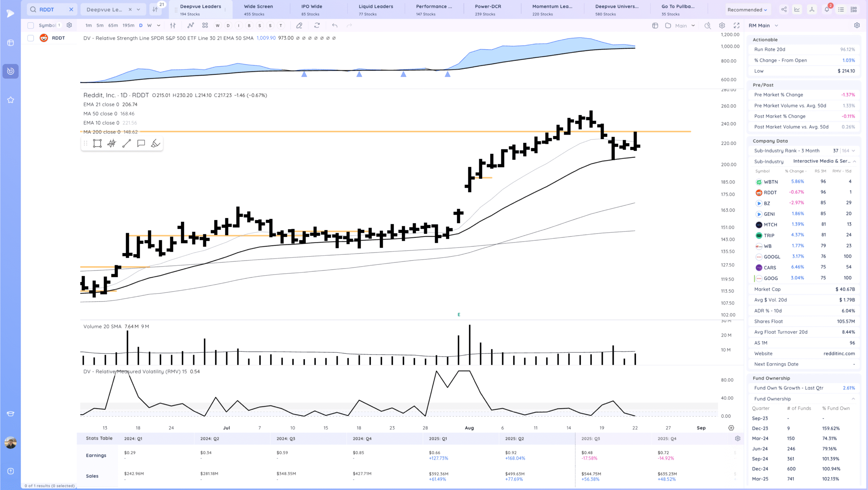This screenshot has height=490, width=868.
Task: Open the favorites star in left sidebar
Action: (x=11, y=100)
